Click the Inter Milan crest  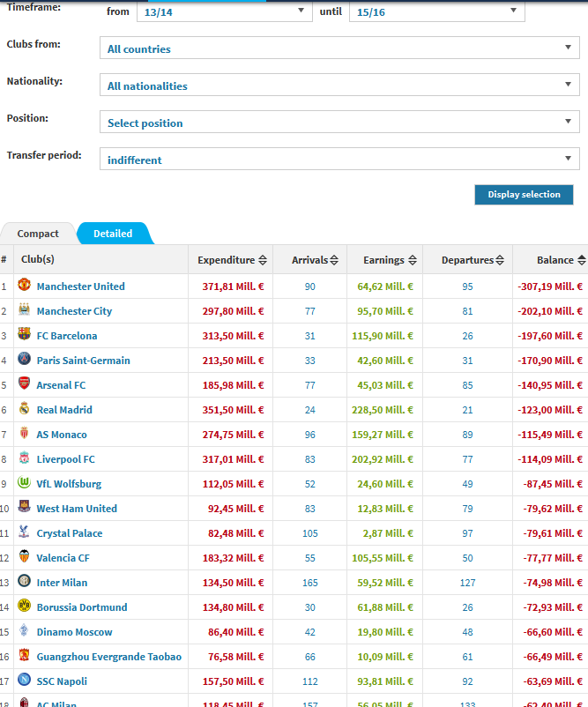25,581
